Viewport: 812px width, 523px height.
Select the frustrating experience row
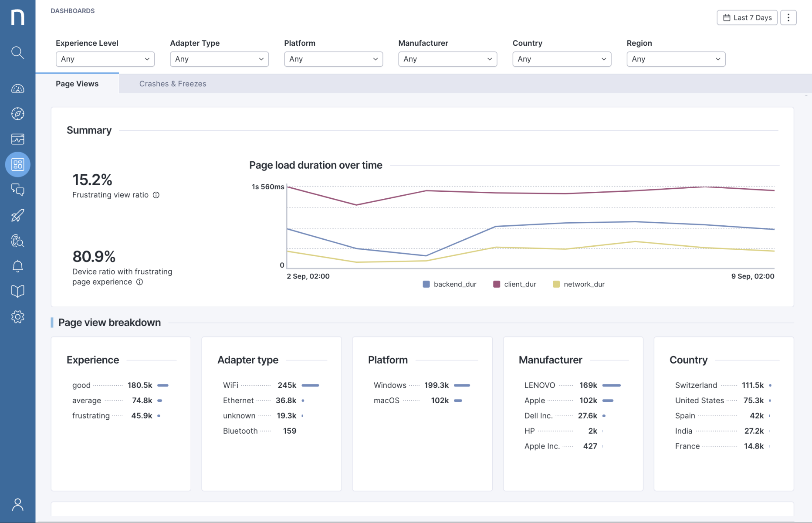pos(121,416)
